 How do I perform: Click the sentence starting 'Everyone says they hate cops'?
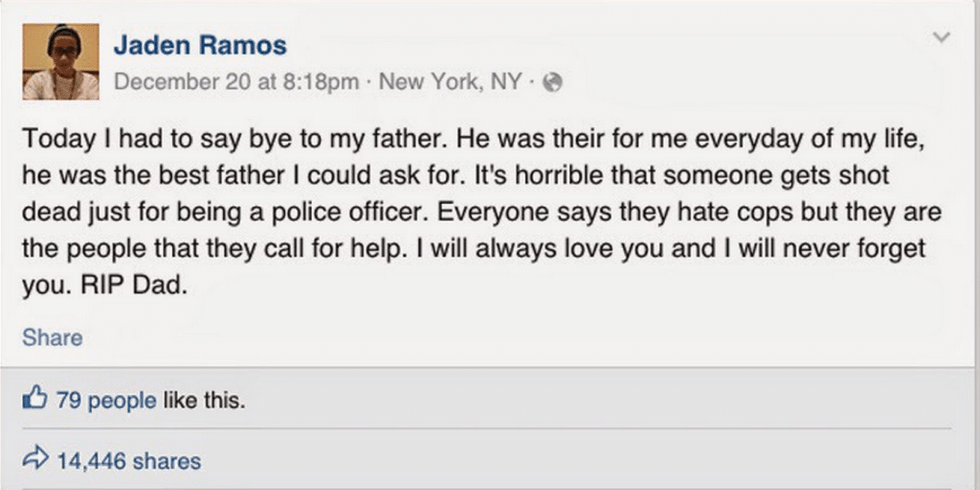point(688,212)
